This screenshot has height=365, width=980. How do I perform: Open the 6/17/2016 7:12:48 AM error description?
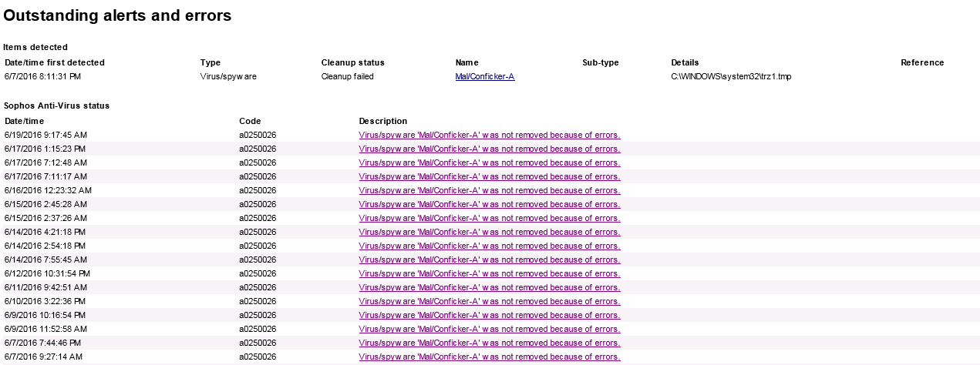pos(490,162)
